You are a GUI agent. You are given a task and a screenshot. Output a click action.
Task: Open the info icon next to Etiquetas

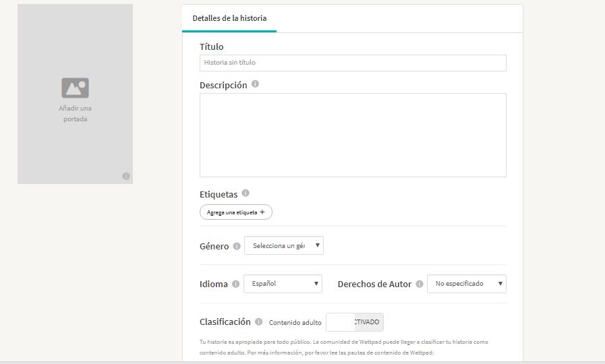[246, 193]
